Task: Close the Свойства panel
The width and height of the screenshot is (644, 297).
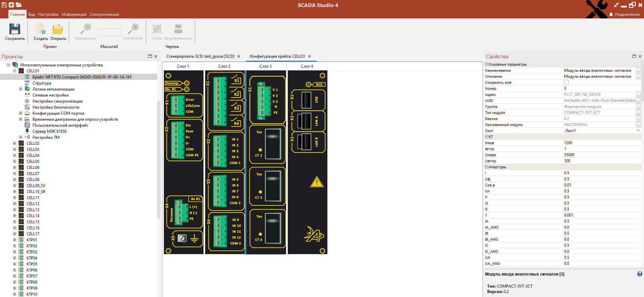Action: click(x=640, y=56)
